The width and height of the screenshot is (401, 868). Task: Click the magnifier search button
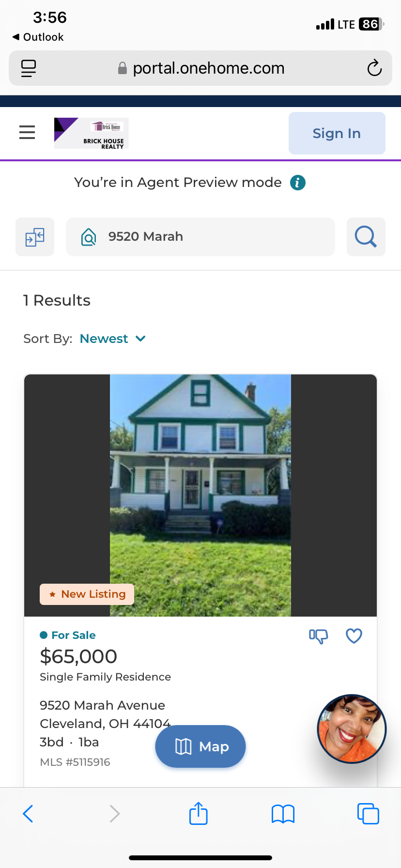(366, 237)
